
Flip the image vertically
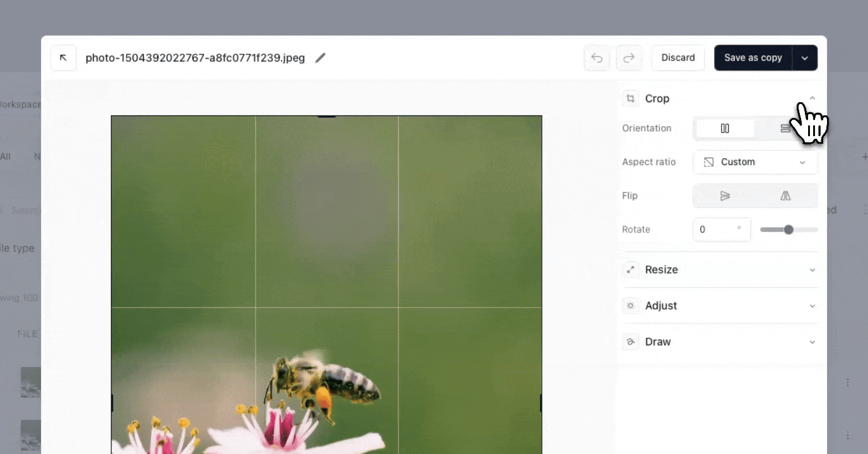point(724,195)
